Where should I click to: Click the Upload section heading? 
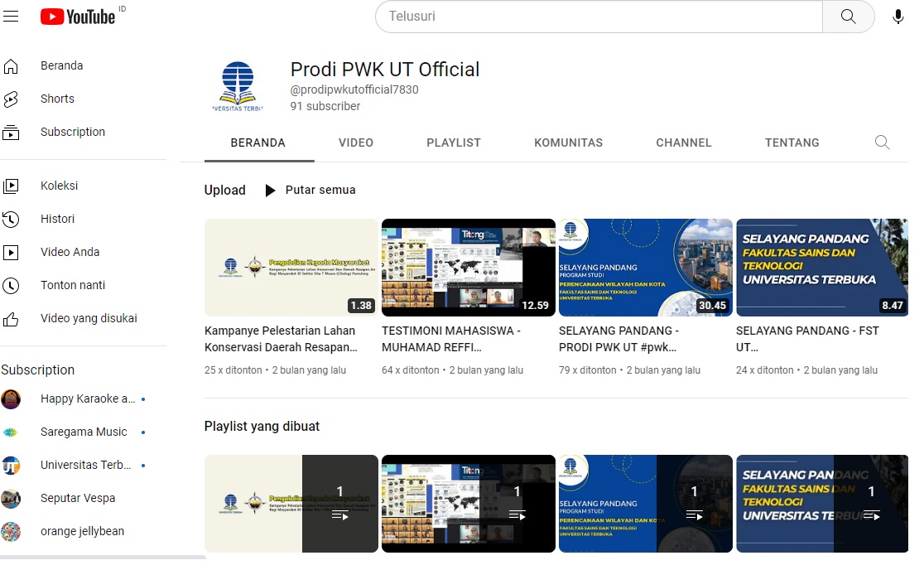224,191
